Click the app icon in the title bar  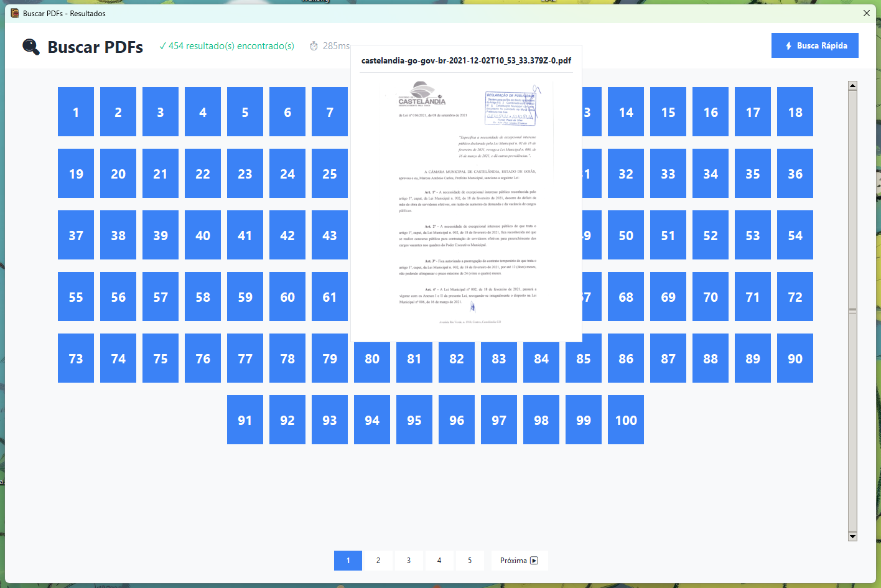tap(14, 12)
